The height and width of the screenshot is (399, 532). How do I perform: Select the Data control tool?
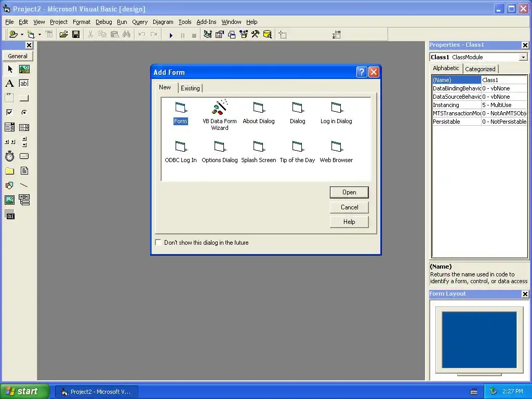click(24, 200)
